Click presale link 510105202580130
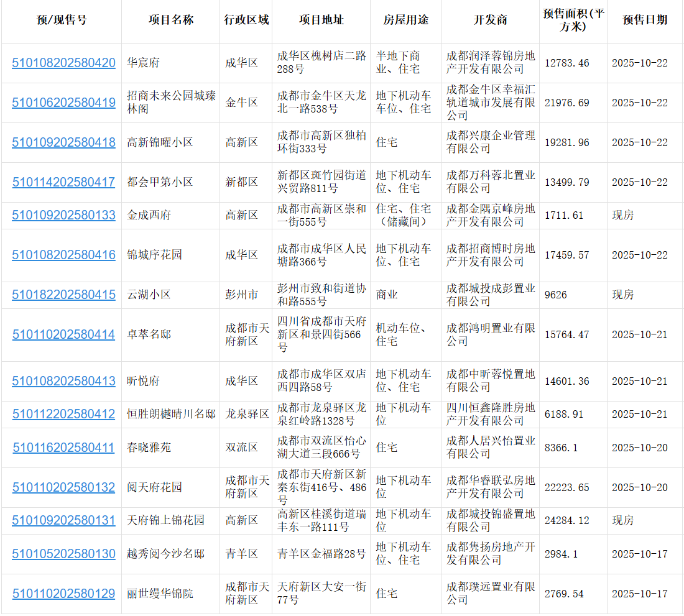This screenshot has width=684, height=616. 63,554
